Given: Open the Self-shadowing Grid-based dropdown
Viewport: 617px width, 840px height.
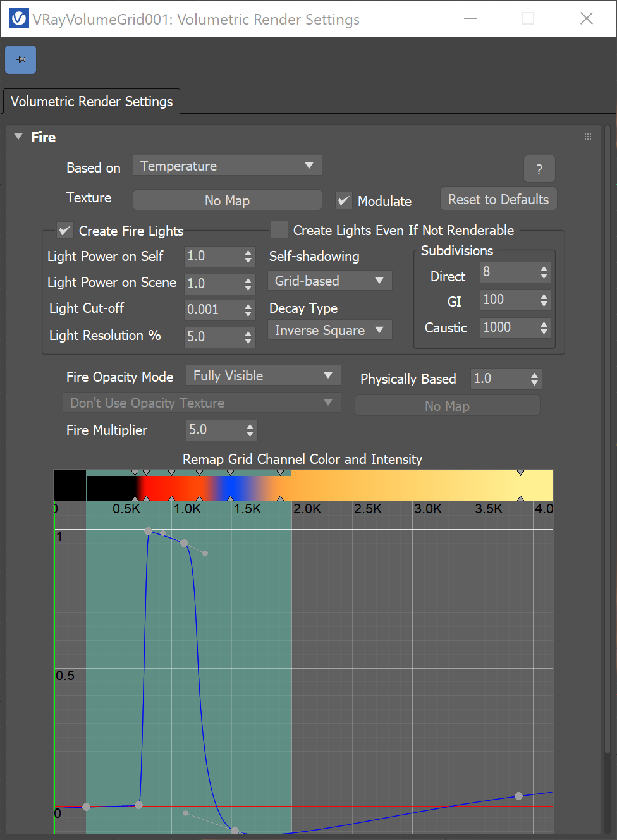Looking at the screenshot, I should point(329,281).
